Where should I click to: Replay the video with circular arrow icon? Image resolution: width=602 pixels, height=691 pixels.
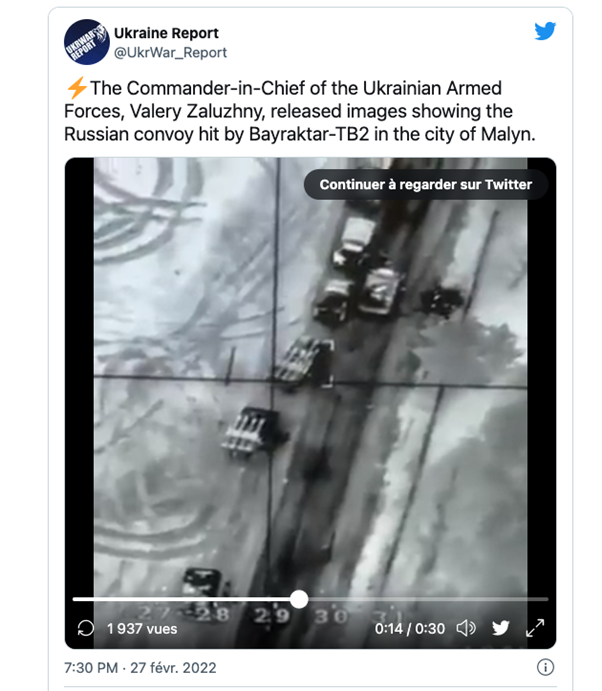(85, 628)
